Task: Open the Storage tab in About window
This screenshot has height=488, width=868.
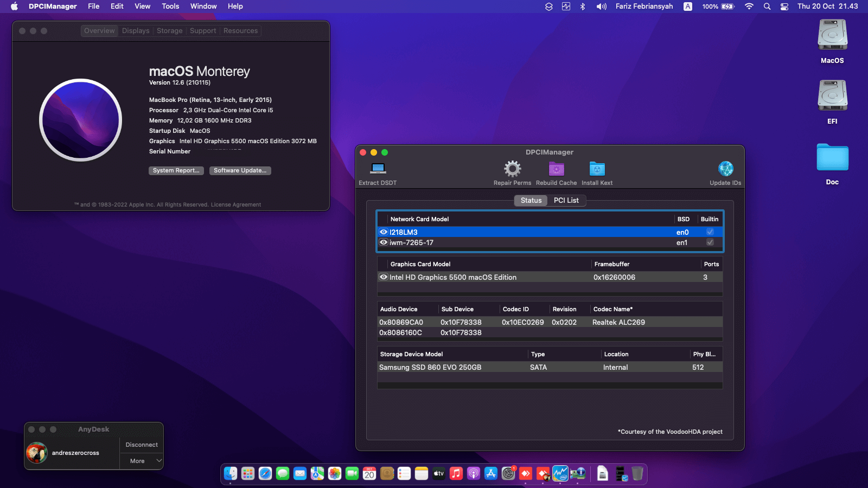Action: (x=170, y=31)
